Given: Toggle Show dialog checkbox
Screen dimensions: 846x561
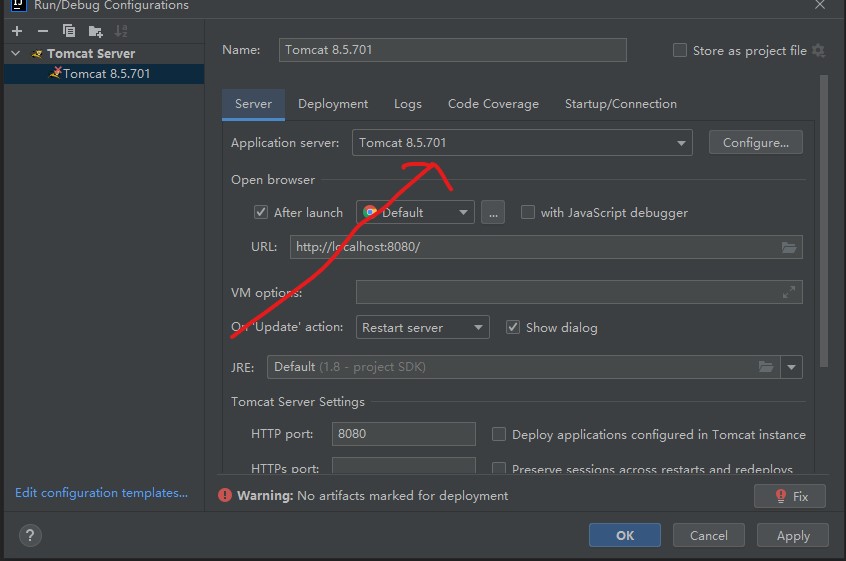Looking at the screenshot, I should tap(513, 327).
